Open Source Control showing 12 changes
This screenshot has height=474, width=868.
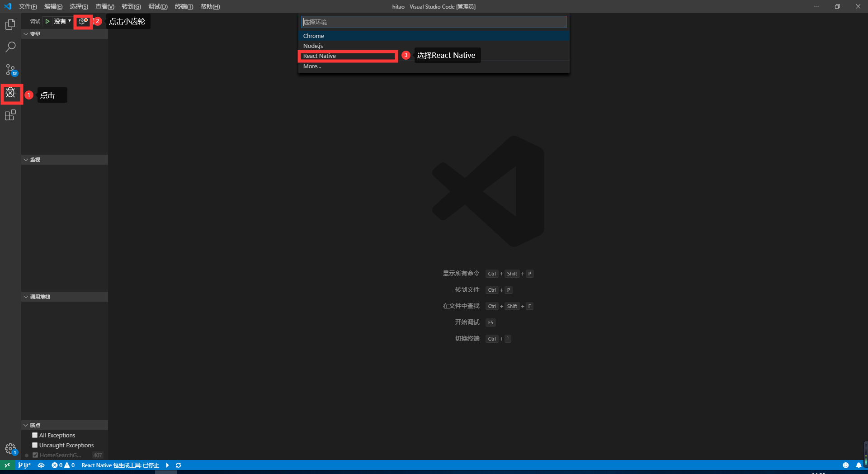click(x=10, y=70)
